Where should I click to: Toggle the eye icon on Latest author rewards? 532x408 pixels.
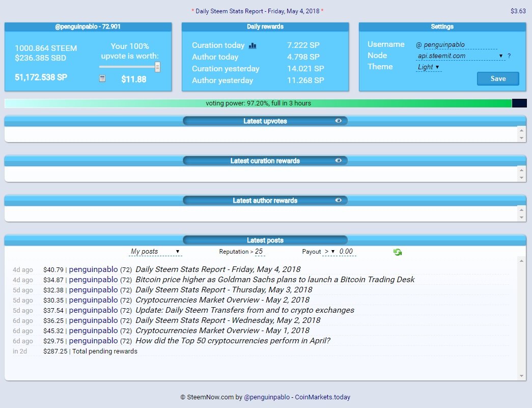[x=338, y=200]
